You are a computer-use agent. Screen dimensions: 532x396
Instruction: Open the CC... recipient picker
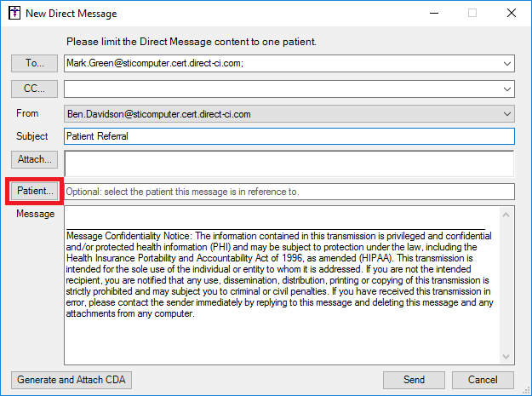coord(34,89)
